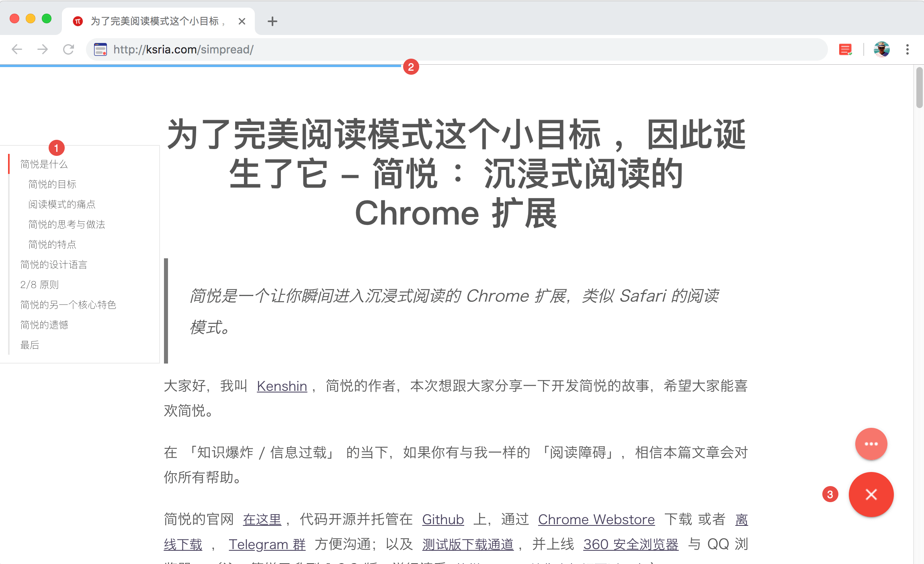This screenshot has height=564, width=924.
Task: Open a new browser tab
Action: tap(272, 21)
